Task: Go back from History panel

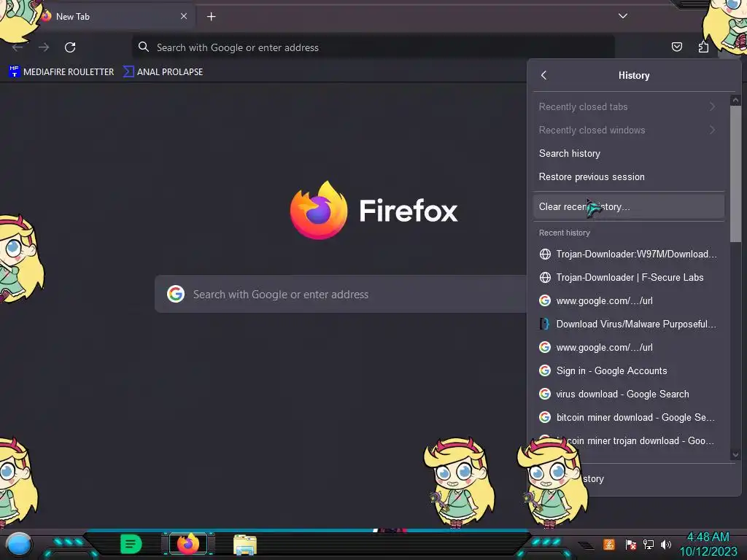Action: point(543,75)
